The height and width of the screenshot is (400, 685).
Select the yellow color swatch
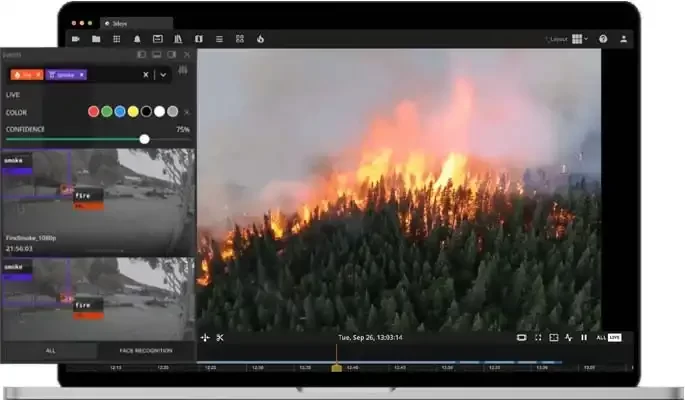pos(133,112)
